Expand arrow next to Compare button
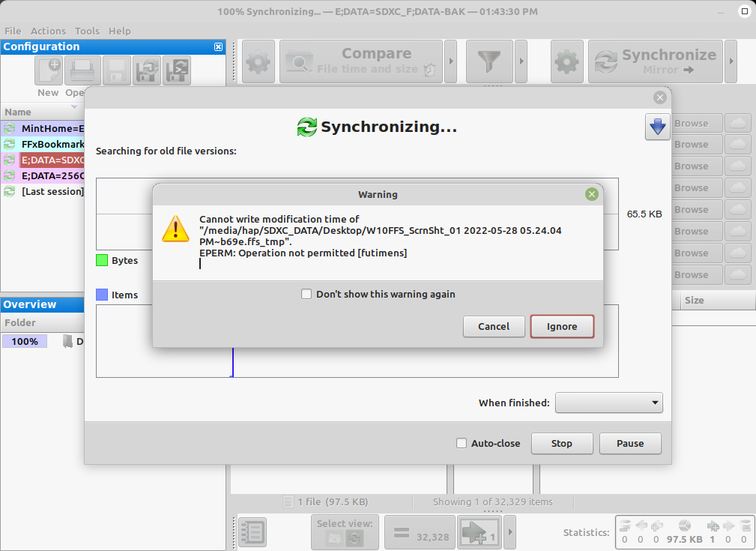Image resolution: width=756 pixels, height=551 pixels. [x=451, y=61]
